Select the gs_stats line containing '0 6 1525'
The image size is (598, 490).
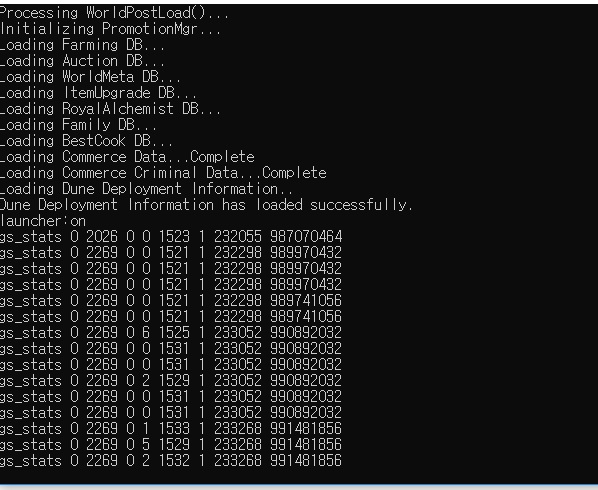171,333
